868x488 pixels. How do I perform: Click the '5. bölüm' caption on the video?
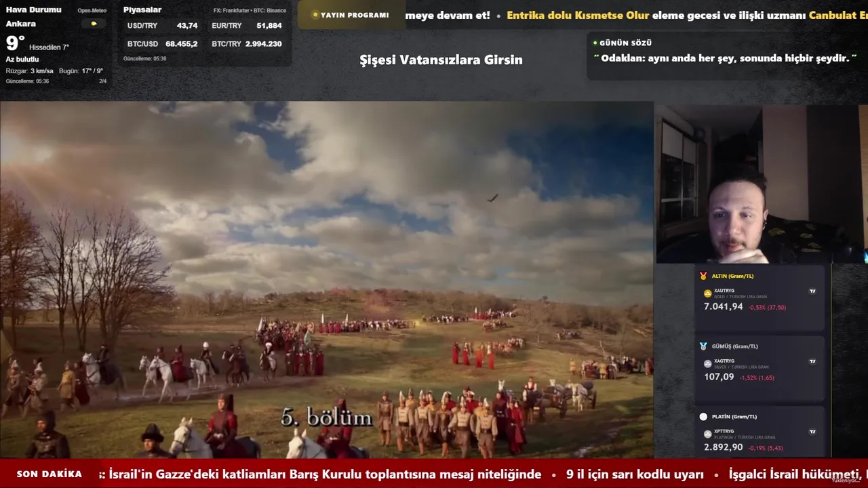point(327,418)
